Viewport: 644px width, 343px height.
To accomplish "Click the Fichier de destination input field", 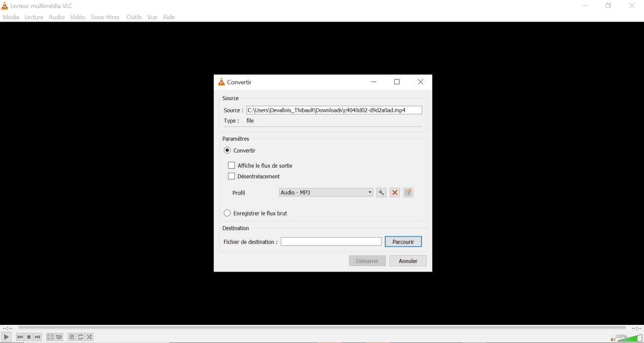I will pos(331,242).
